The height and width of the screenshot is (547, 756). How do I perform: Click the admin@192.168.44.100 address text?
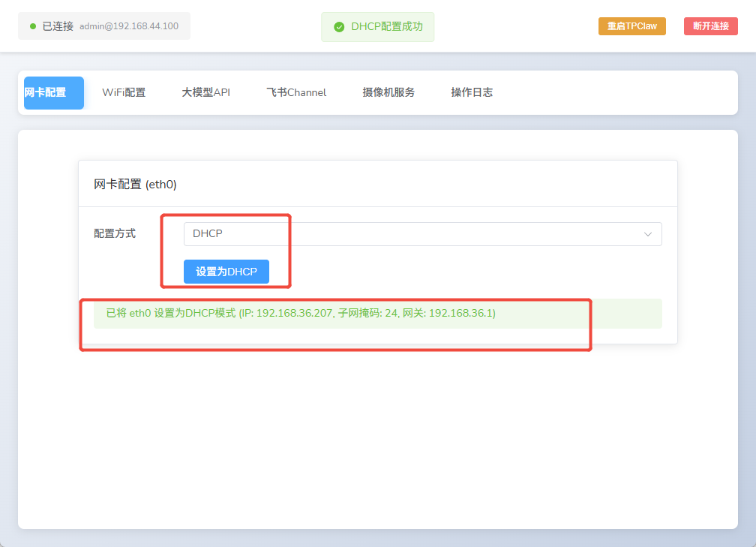coord(129,26)
